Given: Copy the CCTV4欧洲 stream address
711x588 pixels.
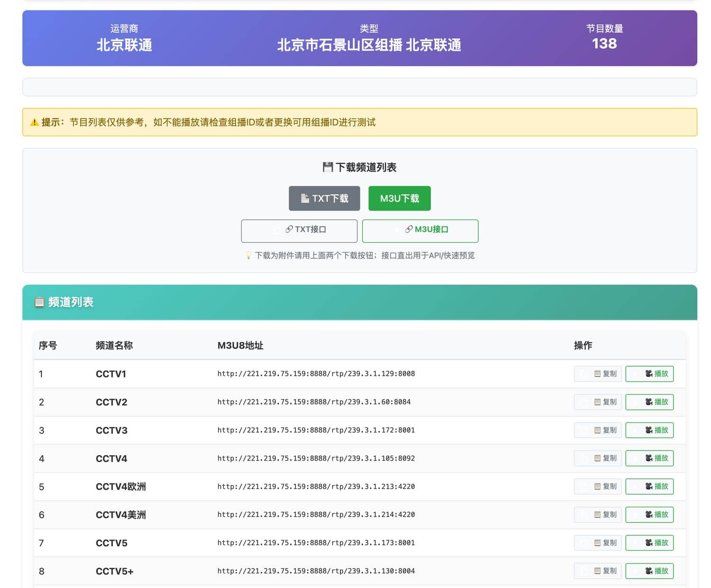Looking at the screenshot, I should point(597,487).
